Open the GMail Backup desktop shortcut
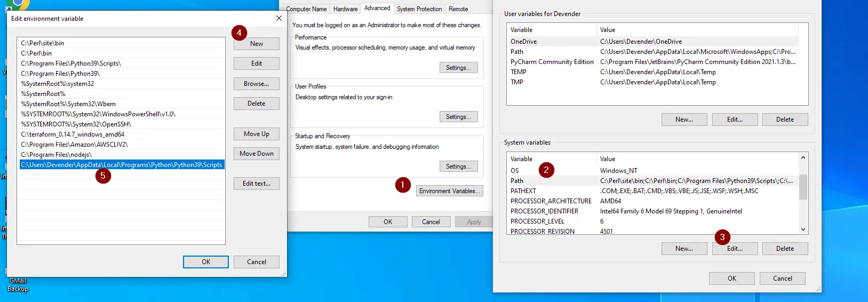Screen dimensions: 868x302 click(18, 284)
